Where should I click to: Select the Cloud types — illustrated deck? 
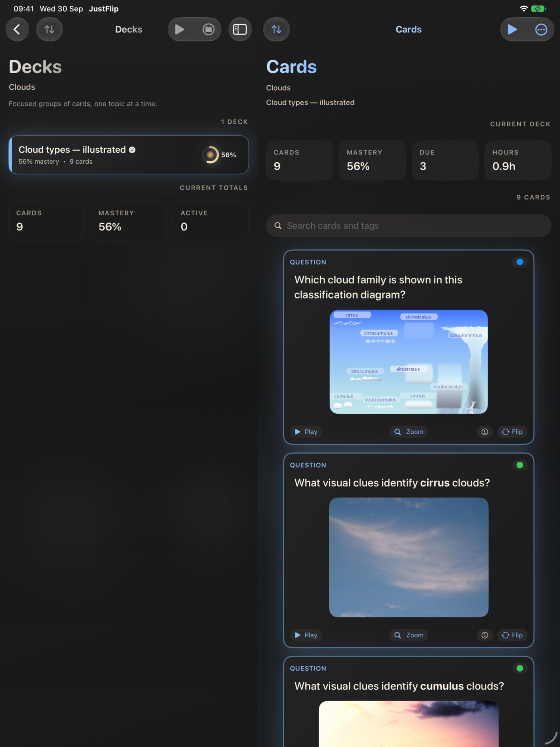(129, 155)
